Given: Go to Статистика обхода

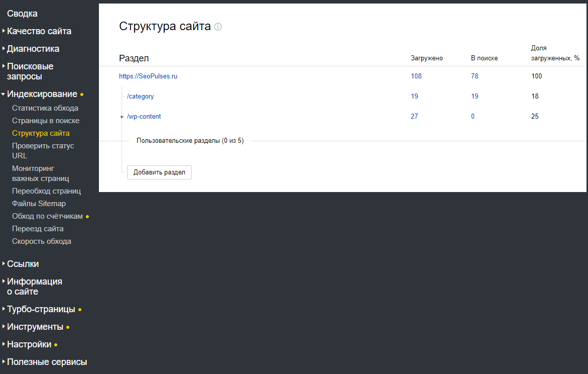Looking at the screenshot, I should pyautogui.click(x=45, y=108).
